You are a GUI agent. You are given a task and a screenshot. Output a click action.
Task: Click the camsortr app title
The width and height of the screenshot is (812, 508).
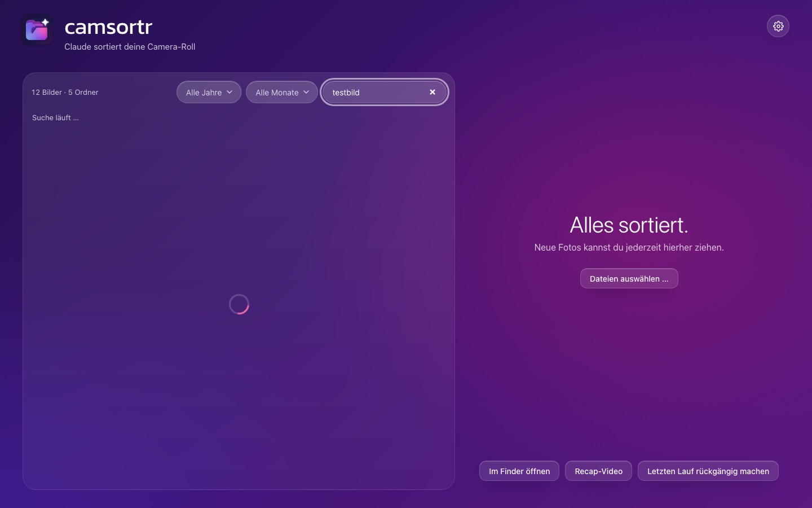(x=108, y=27)
